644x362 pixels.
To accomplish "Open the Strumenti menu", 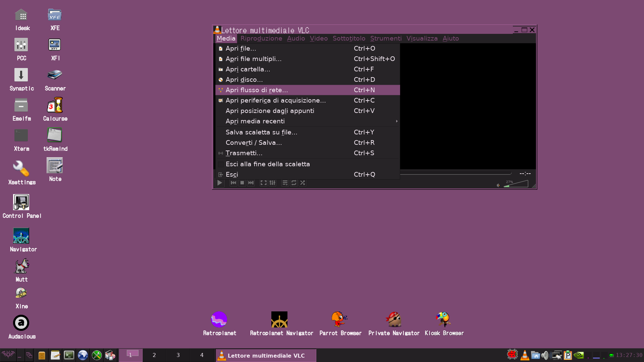I will pyautogui.click(x=386, y=39).
